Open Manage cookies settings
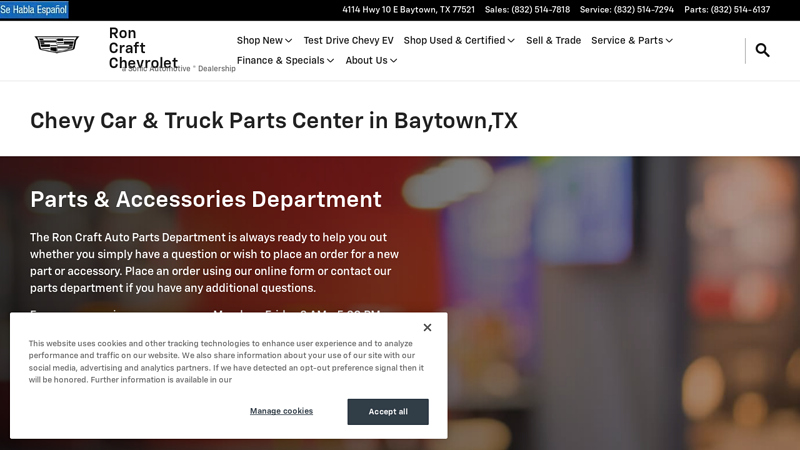 click(x=281, y=411)
